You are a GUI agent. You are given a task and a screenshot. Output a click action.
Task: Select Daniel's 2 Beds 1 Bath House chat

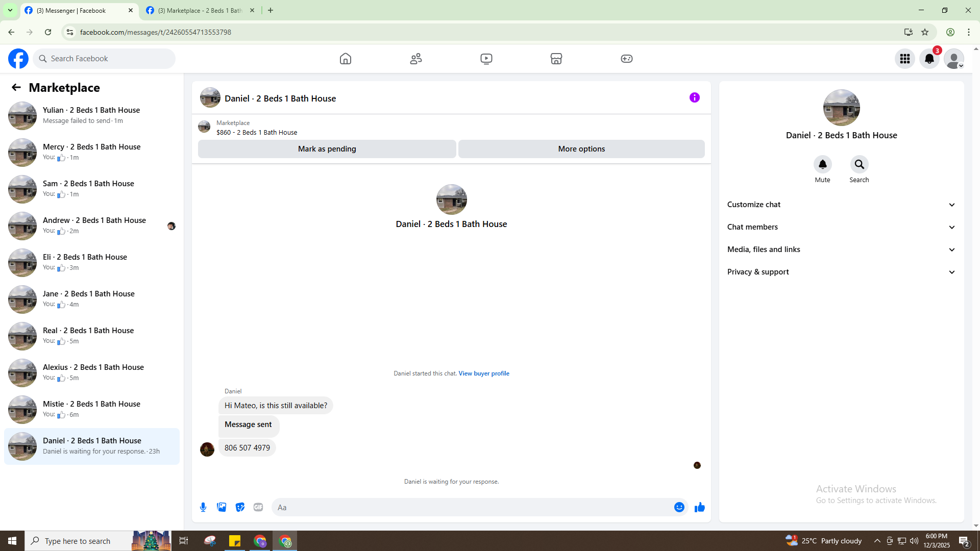[x=92, y=446]
